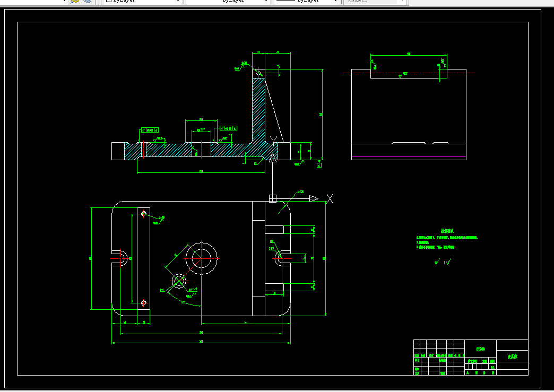Click the X-axis arrowhead of the UCS icon

click(314, 198)
